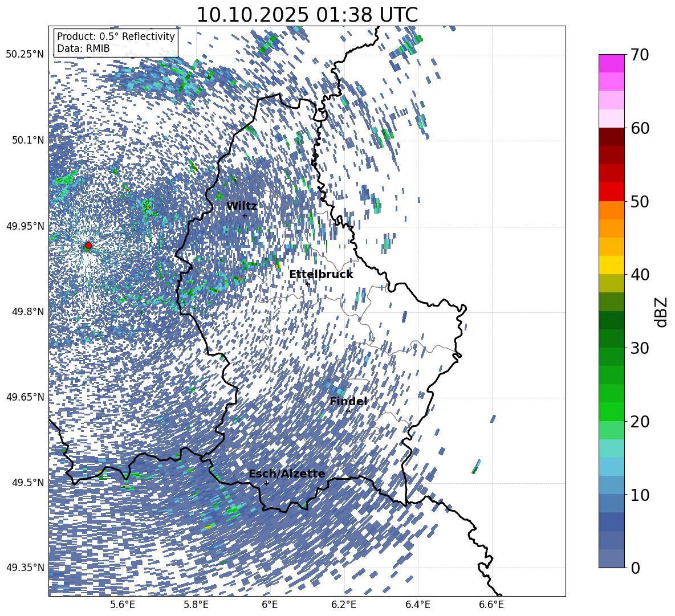The height and width of the screenshot is (616, 675).
Task: Click the 49.95°N latitude label
Action: 25,226
